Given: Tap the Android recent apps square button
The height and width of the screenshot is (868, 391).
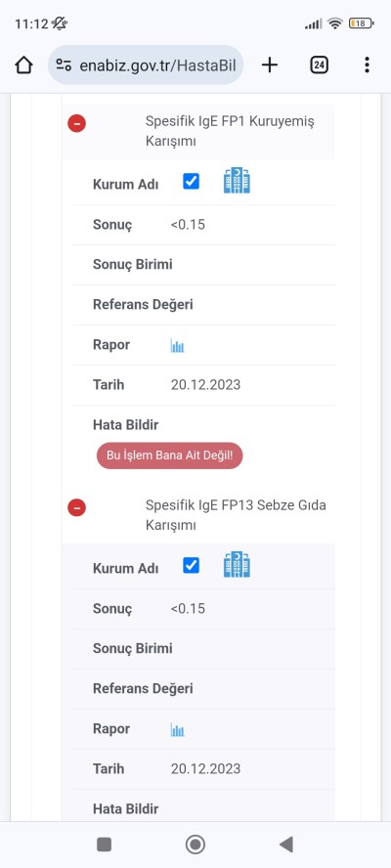Looking at the screenshot, I should pos(105,845).
